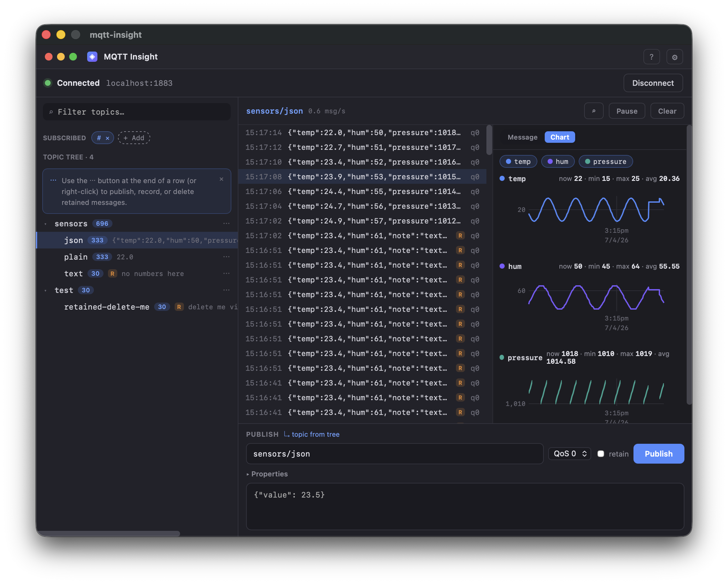
Task: Toggle the temp series chip
Action: [x=518, y=161]
